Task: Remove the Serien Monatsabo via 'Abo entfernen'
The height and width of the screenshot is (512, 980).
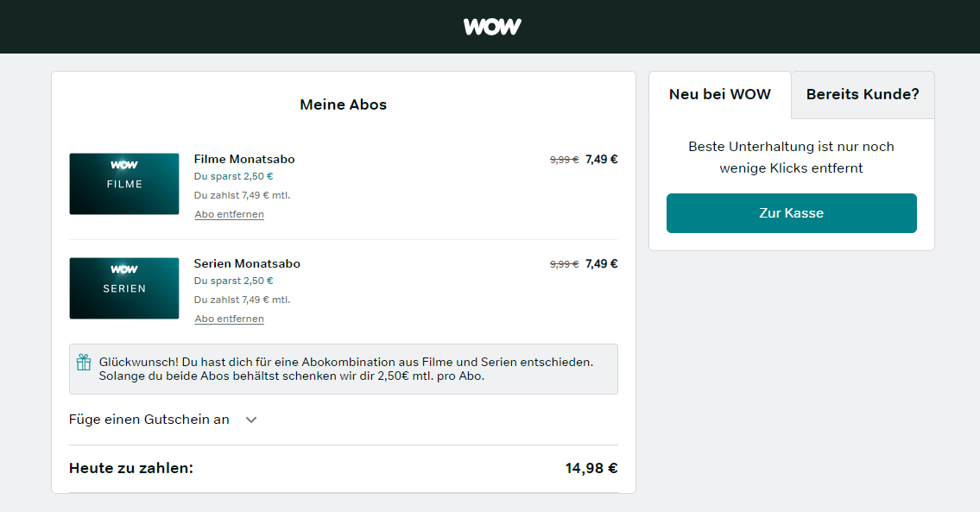Action: point(230,319)
